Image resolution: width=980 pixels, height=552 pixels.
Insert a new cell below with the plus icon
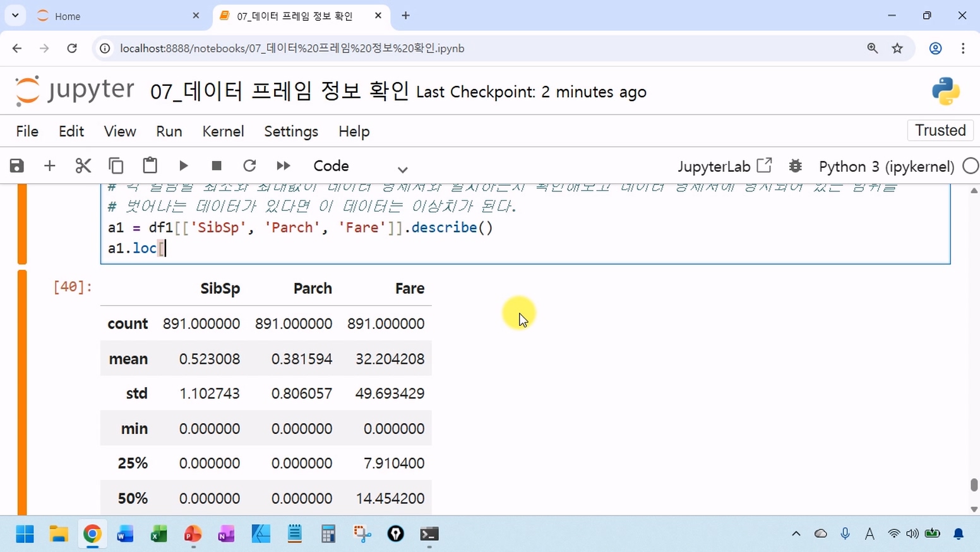pyautogui.click(x=49, y=166)
